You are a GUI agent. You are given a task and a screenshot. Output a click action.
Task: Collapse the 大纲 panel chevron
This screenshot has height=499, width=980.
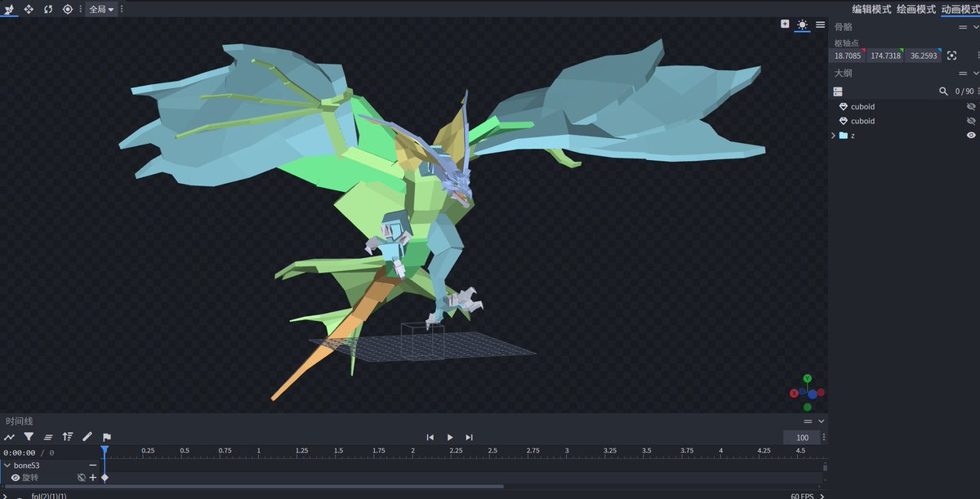pyautogui.click(x=975, y=73)
